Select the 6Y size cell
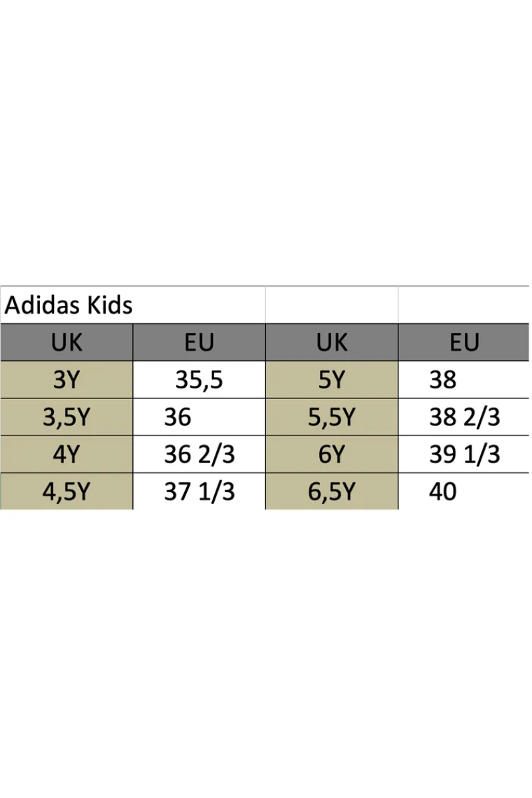The image size is (532, 798). (332, 454)
